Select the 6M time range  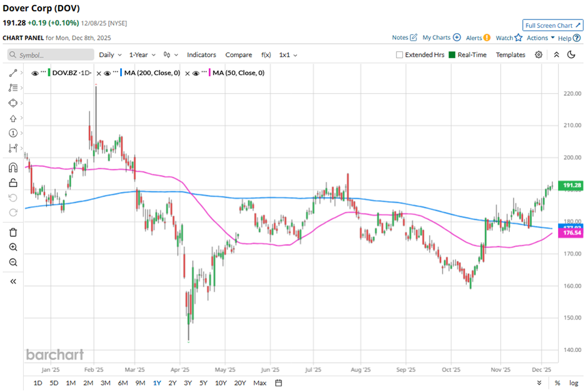[123, 383]
